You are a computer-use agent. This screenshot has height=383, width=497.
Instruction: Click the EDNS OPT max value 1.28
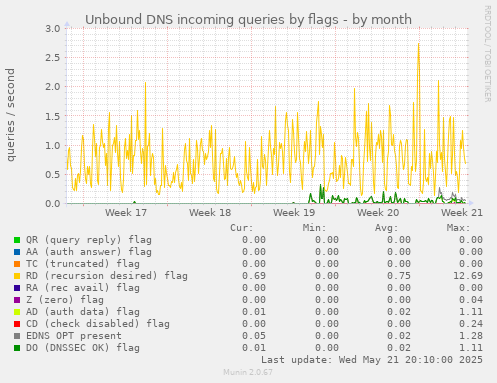click(471, 336)
